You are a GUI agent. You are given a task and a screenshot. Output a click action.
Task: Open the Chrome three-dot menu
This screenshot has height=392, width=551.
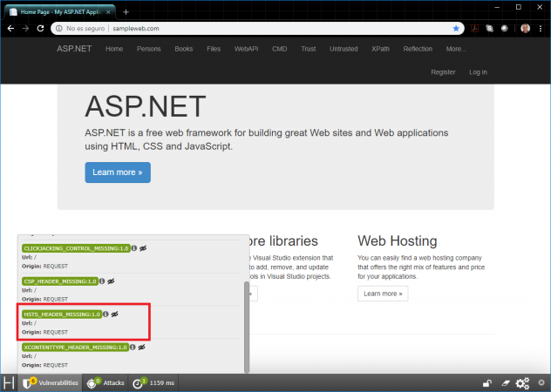click(541, 29)
